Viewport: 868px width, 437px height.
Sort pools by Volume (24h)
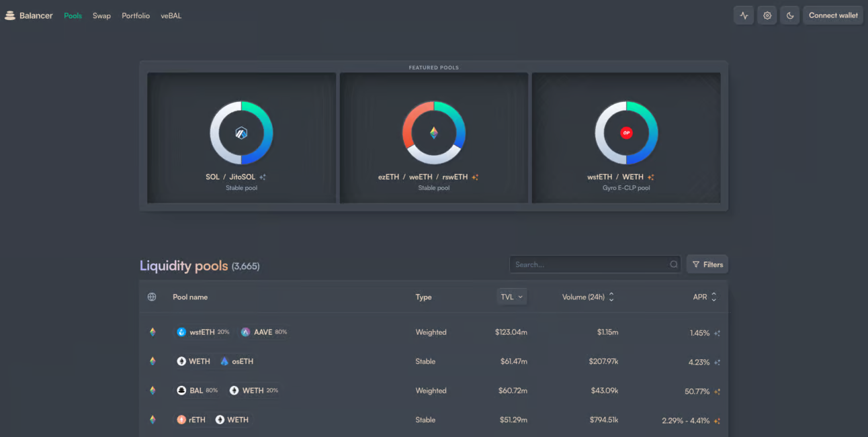click(x=588, y=297)
